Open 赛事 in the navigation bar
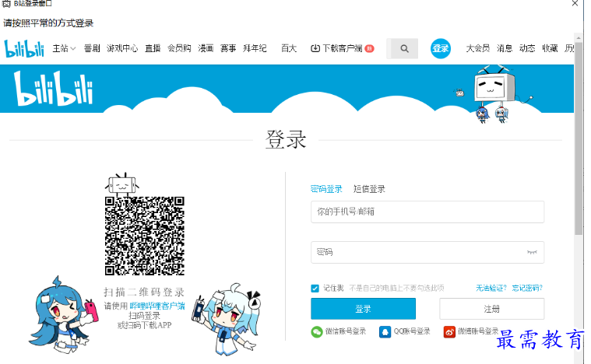Screen dimensions: 591x364 [x=228, y=48]
